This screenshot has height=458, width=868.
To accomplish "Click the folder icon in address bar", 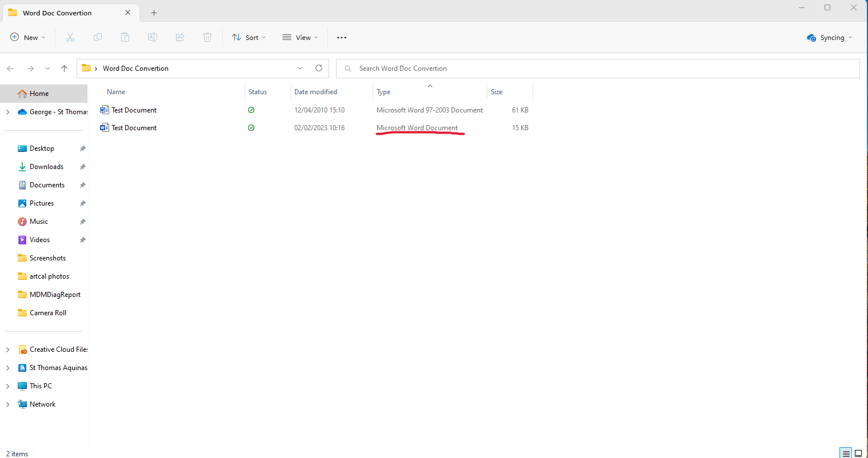I will (x=86, y=68).
